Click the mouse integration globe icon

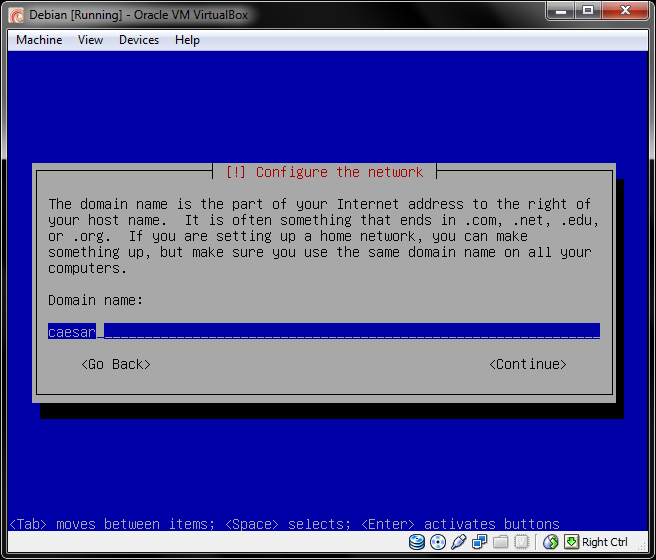[x=551, y=542]
